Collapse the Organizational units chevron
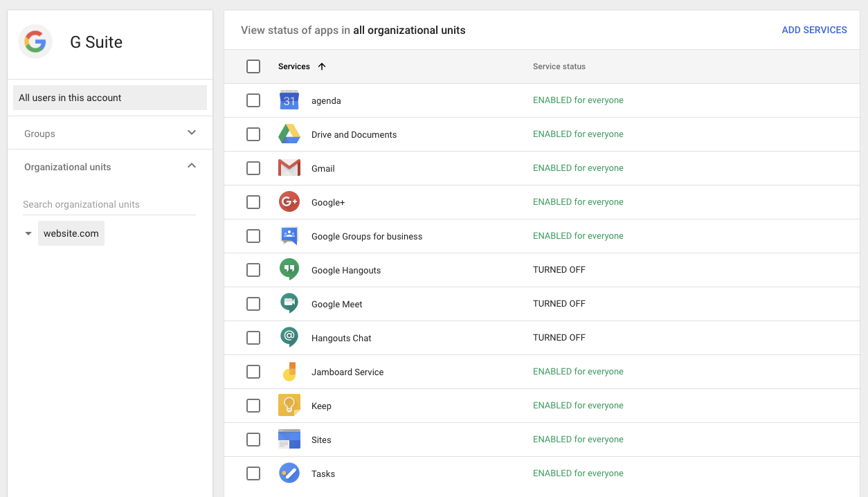 pos(192,166)
